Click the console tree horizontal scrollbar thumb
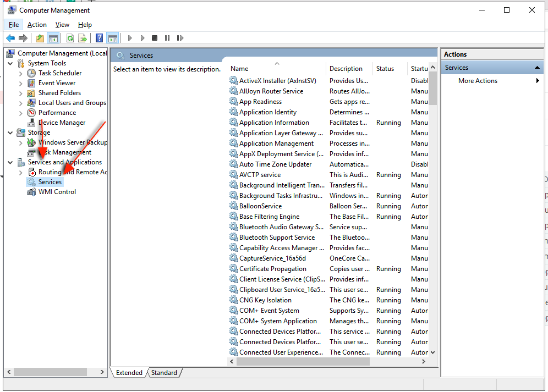 click(50, 372)
